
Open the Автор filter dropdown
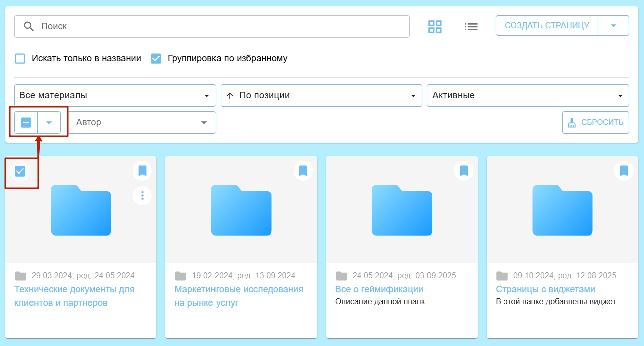click(141, 122)
